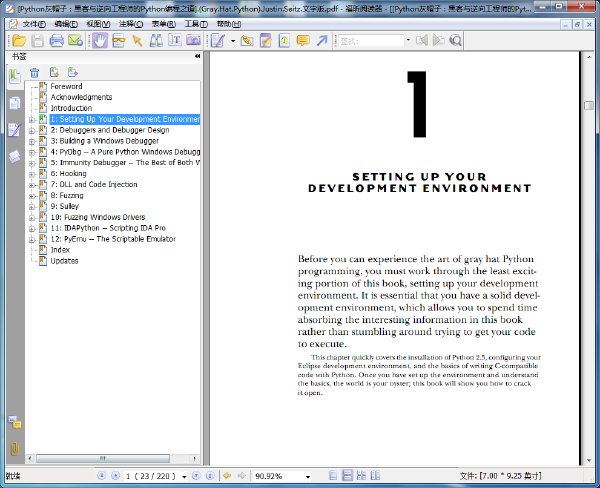Add a comment with the speech bubble icon

click(x=303, y=40)
